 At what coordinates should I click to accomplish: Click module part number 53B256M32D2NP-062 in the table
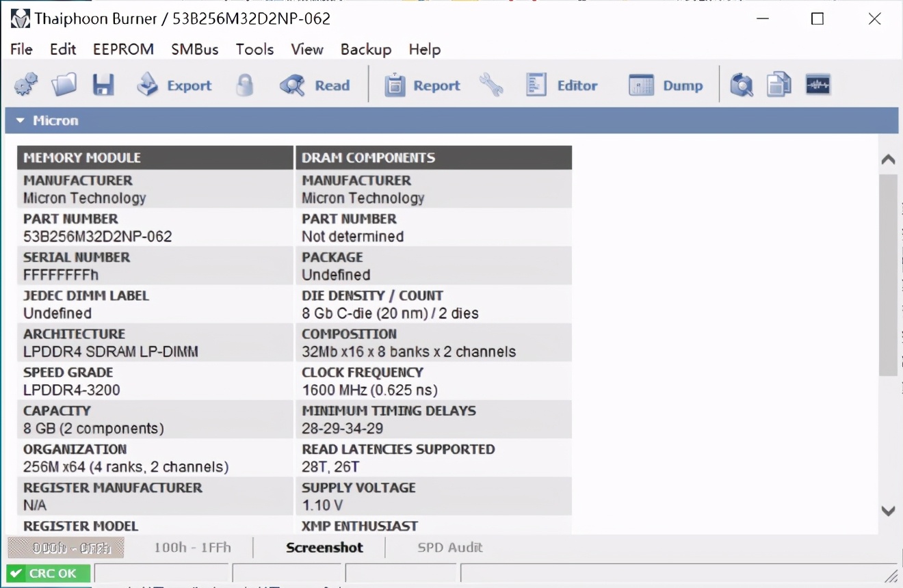click(x=98, y=237)
